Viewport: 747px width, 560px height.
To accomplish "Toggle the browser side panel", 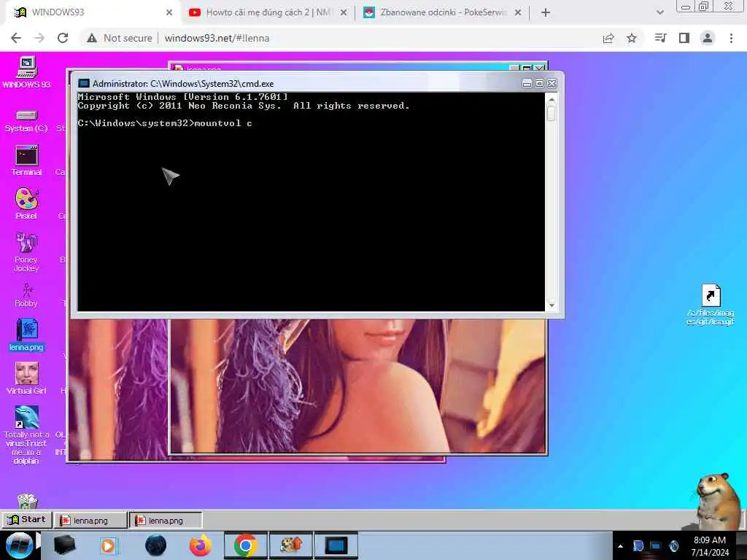I will [684, 38].
